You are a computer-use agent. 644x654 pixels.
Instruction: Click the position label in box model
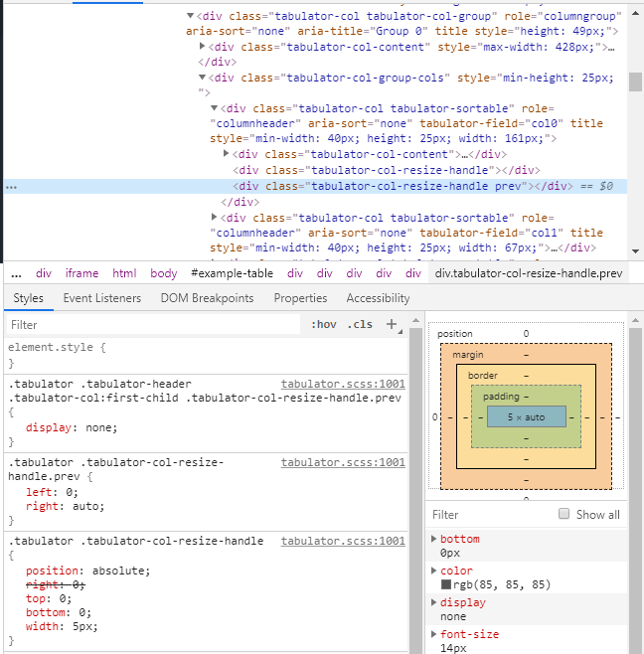[454, 334]
